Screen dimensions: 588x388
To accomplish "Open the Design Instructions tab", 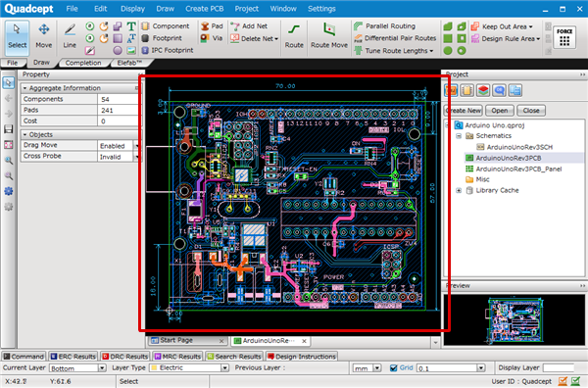I will 302,357.
